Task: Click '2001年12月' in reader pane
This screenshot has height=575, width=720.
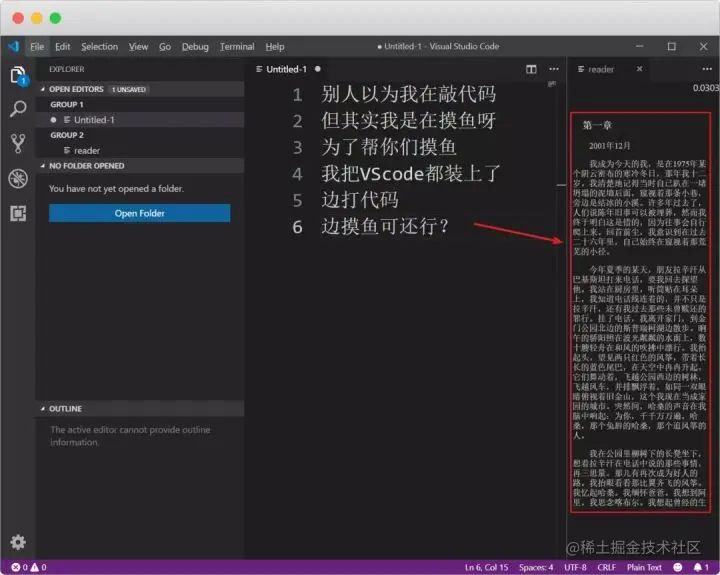Action: pyautogui.click(x=610, y=146)
